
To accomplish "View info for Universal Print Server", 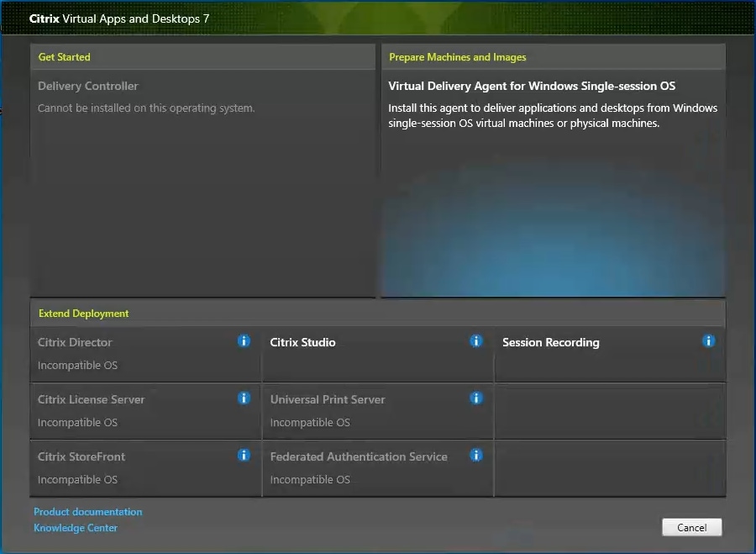I will point(476,398).
